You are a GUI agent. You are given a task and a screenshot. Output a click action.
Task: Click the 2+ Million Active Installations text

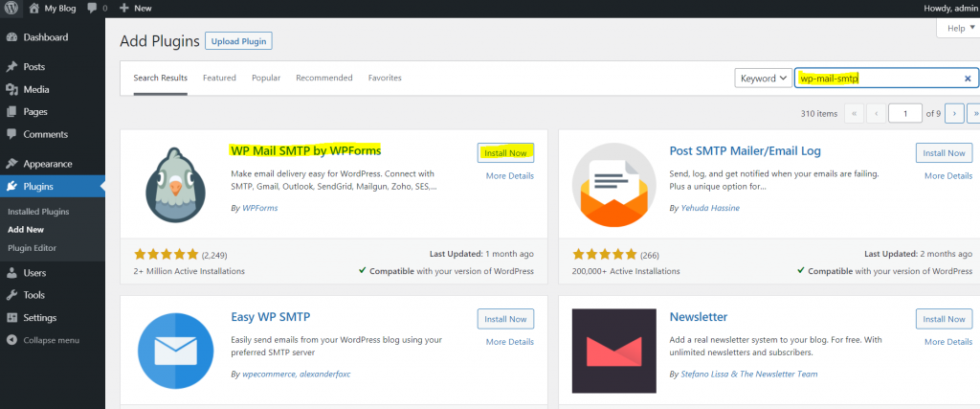(x=189, y=271)
